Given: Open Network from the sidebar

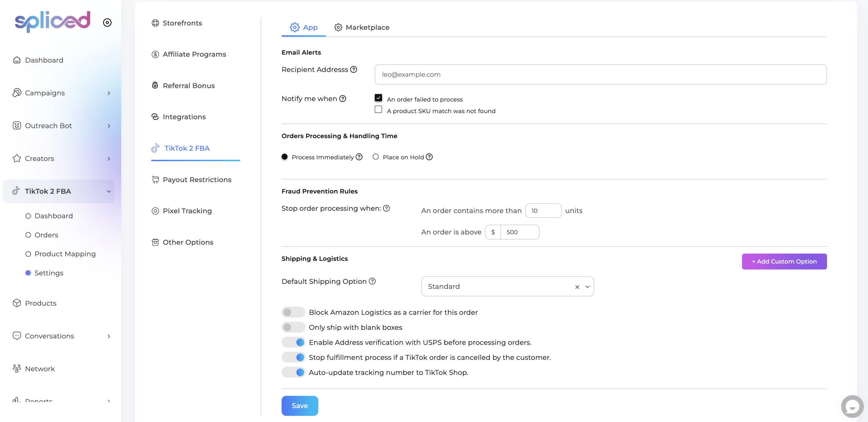Looking at the screenshot, I should pyautogui.click(x=40, y=368).
